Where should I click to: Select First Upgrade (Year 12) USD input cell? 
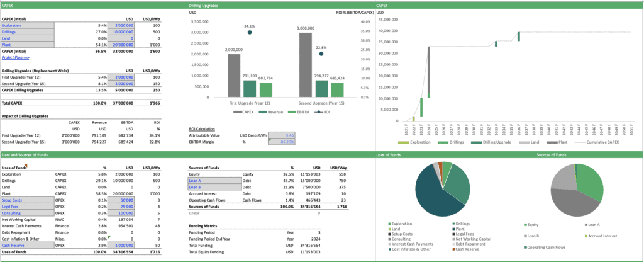(121, 77)
